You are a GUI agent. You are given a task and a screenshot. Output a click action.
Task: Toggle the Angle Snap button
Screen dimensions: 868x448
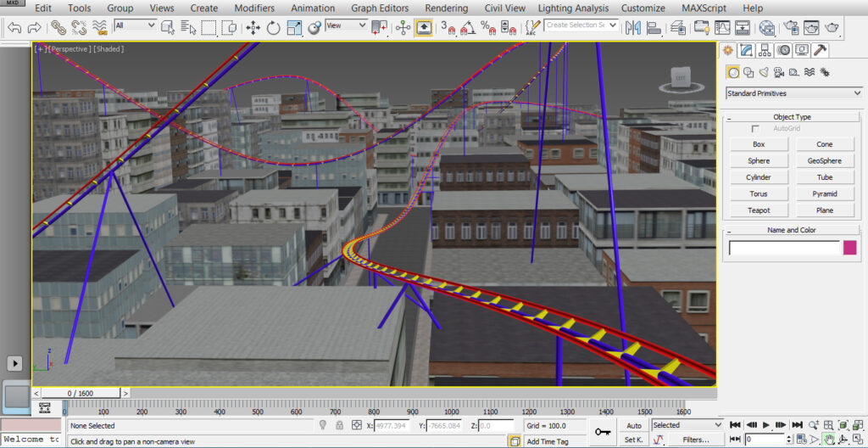coord(467,27)
